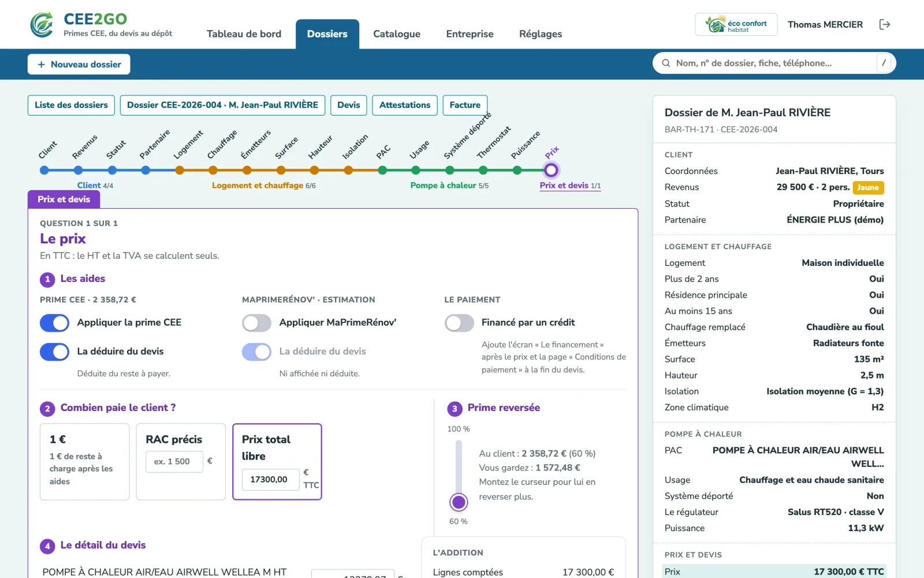Select the Isolation step marker
The height and width of the screenshot is (578, 924).
point(348,170)
